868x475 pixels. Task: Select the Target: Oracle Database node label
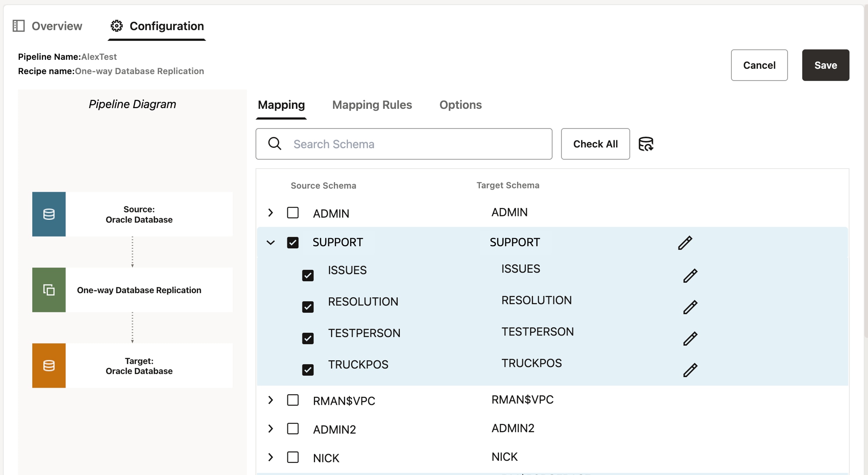coord(139,366)
